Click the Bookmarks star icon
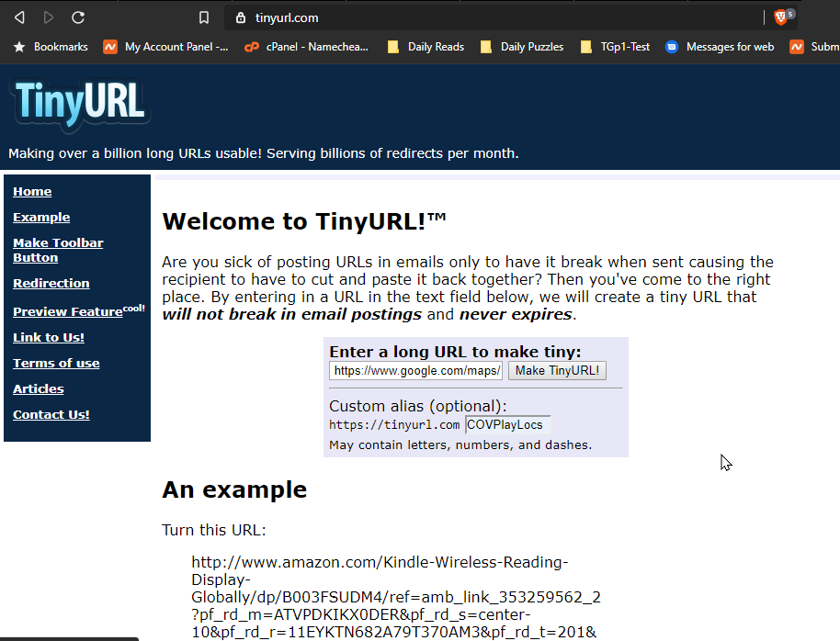 pyautogui.click(x=19, y=47)
